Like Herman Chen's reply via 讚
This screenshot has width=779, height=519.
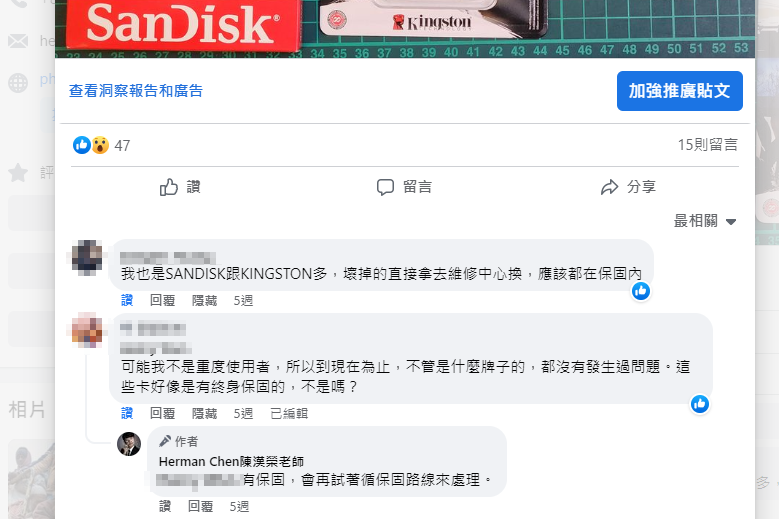pos(165,506)
